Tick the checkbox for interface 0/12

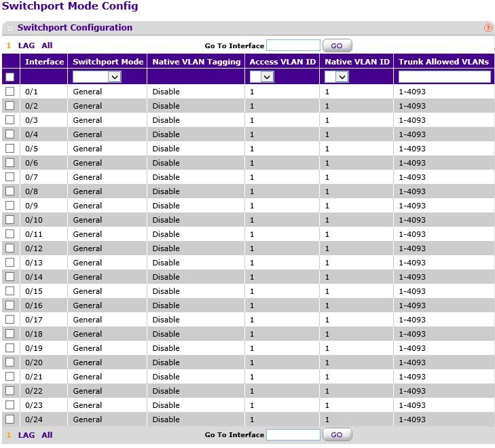point(10,248)
